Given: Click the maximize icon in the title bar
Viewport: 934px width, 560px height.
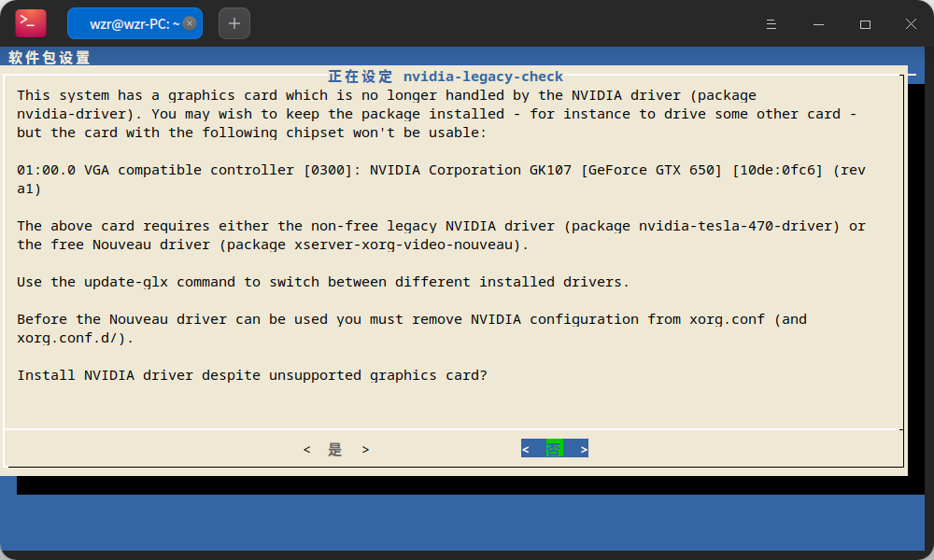Looking at the screenshot, I should (x=865, y=24).
